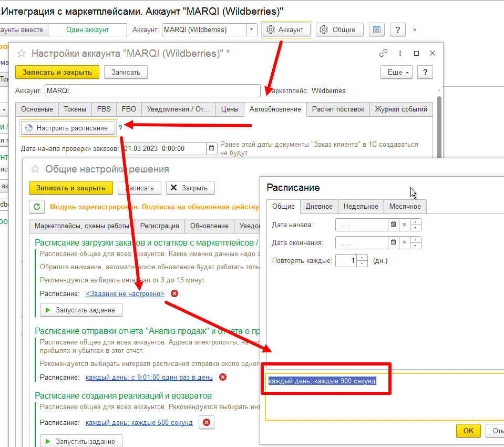504x447 pixels.
Task: Open the Аккаунт gear settings button
Action: coord(286,29)
